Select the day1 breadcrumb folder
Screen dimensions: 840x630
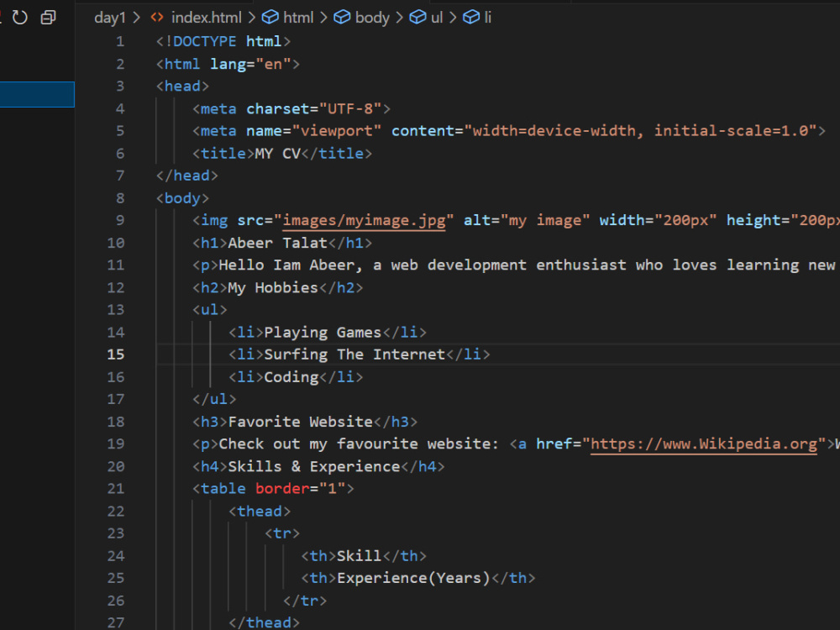109,18
